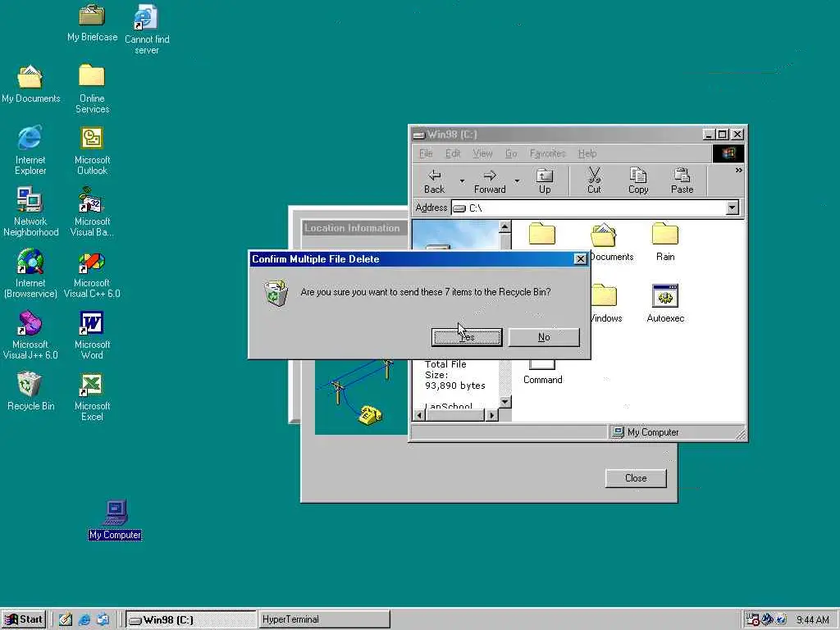The width and height of the screenshot is (840, 630).
Task: Click the My Computer status bar zone
Action: pyautogui.click(x=677, y=432)
